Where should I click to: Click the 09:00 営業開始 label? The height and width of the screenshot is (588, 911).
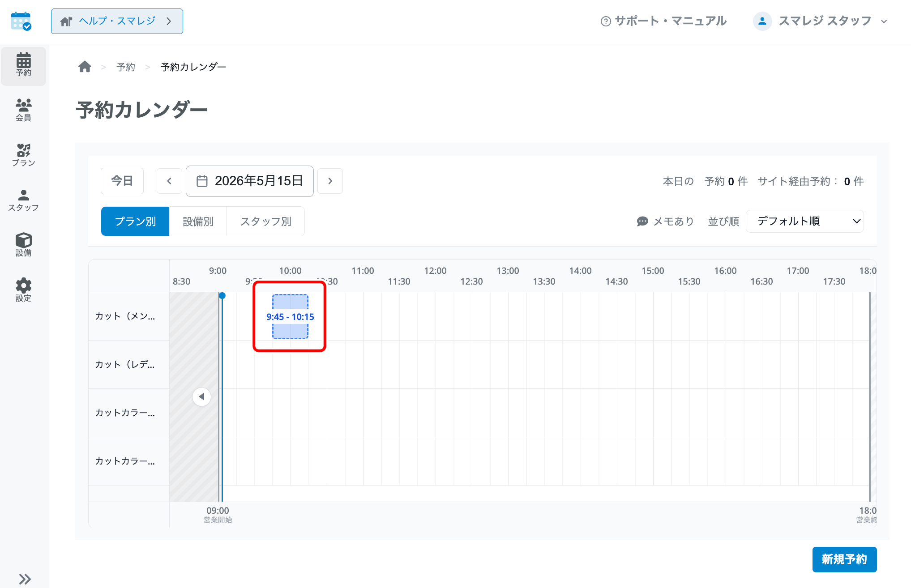(218, 515)
